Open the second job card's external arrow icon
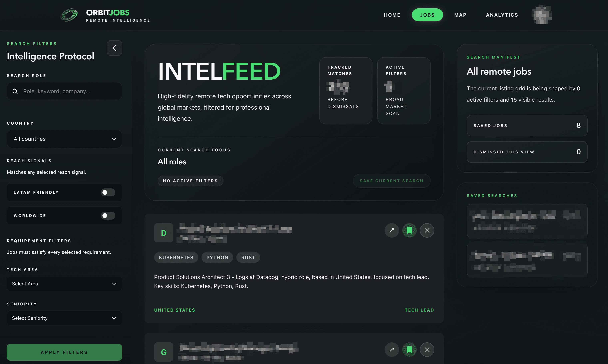The image size is (608, 364). click(392, 350)
